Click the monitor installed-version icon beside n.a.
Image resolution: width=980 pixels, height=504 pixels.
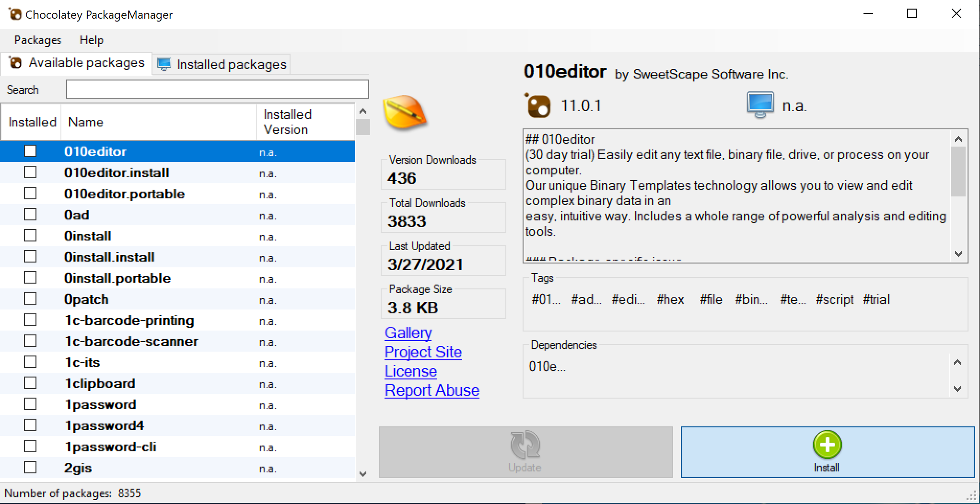pos(760,105)
